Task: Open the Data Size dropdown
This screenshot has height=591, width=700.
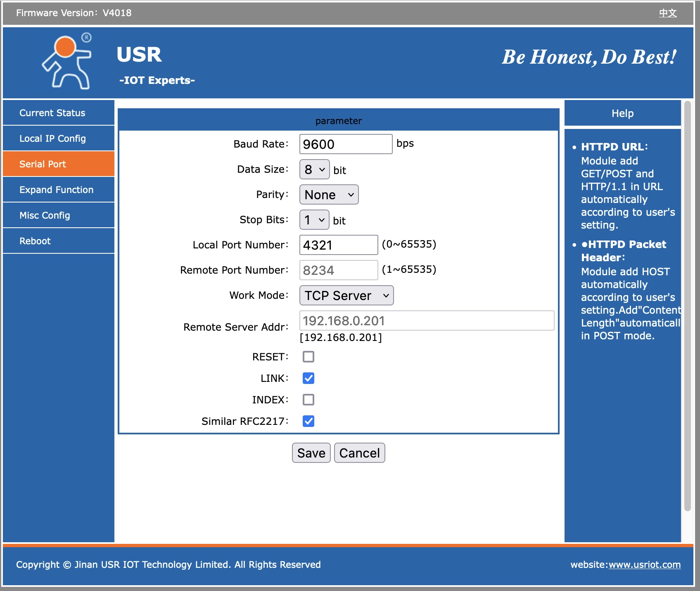Action: pos(314,169)
